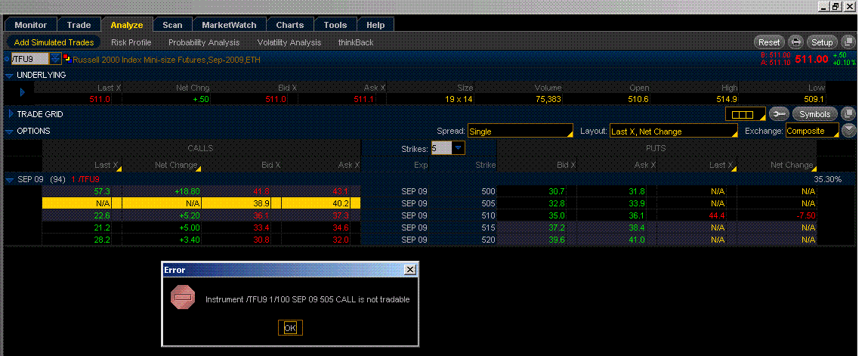Viewport: 868px width, 356px height.
Task: Click the Symbols button
Action: (x=814, y=114)
